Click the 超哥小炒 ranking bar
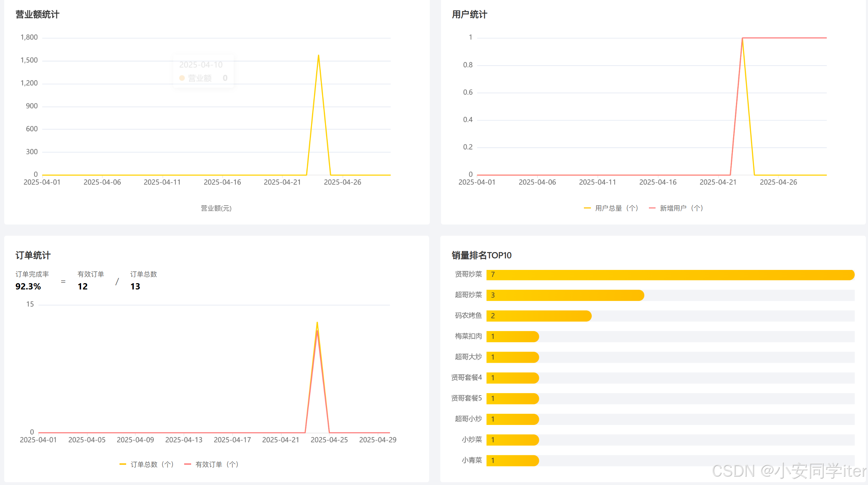 [x=512, y=419]
